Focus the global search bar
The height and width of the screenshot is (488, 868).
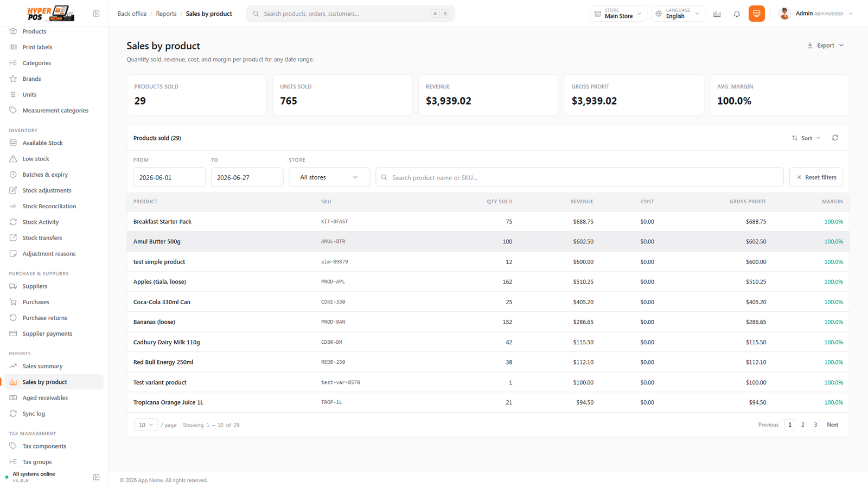(x=350, y=14)
